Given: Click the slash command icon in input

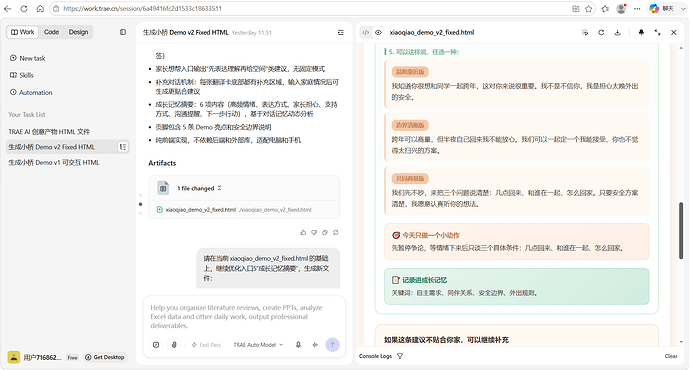Looking at the screenshot, I should coord(156,345).
